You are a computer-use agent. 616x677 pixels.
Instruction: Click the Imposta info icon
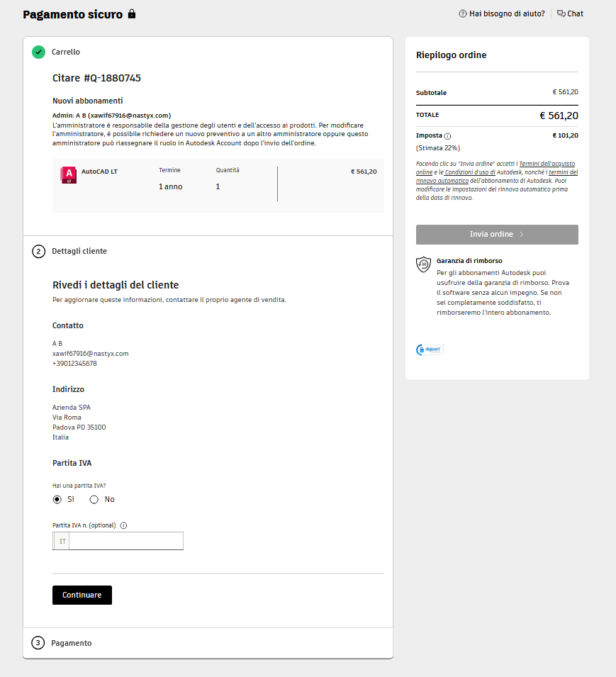pos(448,136)
